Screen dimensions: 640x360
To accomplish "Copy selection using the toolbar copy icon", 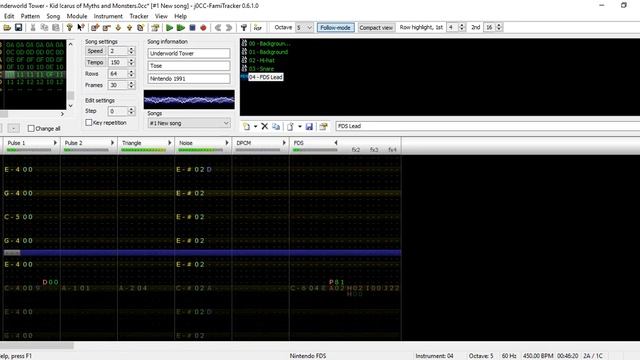I will [x=44, y=28].
